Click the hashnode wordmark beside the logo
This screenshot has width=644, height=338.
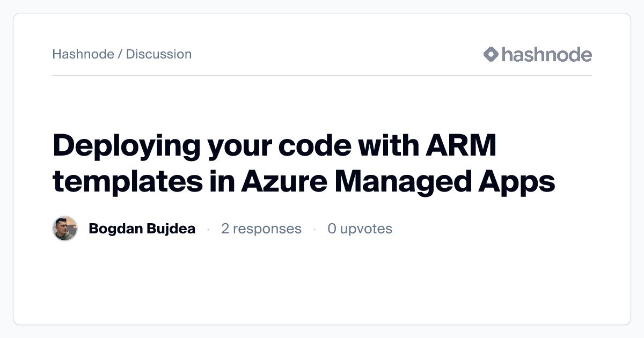pos(546,54)
